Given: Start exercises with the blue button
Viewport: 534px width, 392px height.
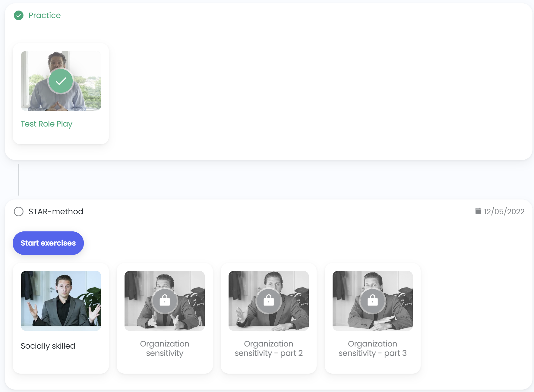Looking at the screenshot, I should (48, 243).
